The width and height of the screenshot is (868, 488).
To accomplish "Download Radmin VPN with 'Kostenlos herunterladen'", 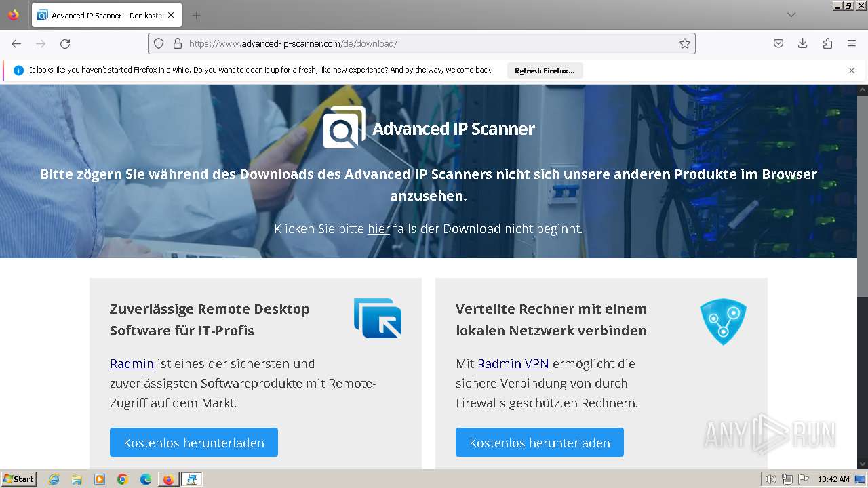I will 540,443.
